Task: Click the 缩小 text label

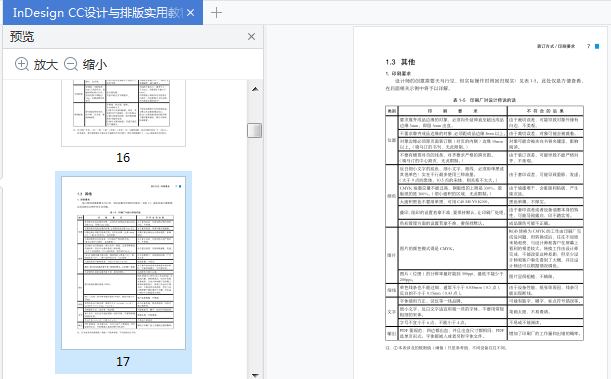Action: tap(95, 65)
